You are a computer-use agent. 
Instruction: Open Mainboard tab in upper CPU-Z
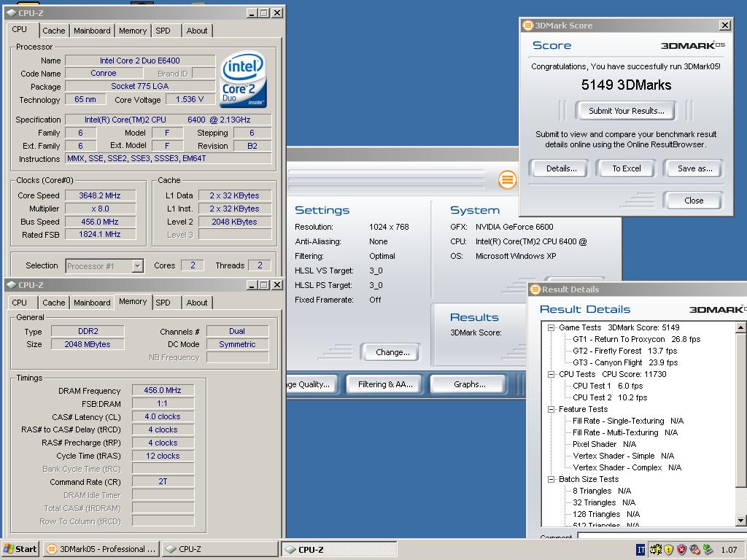point(92,31)
